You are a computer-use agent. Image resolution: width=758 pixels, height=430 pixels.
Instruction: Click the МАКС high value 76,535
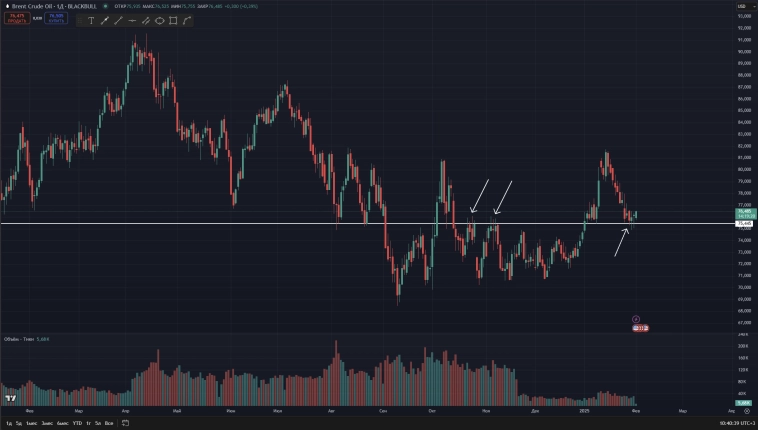pyautogui.click(x=162, y=6)
